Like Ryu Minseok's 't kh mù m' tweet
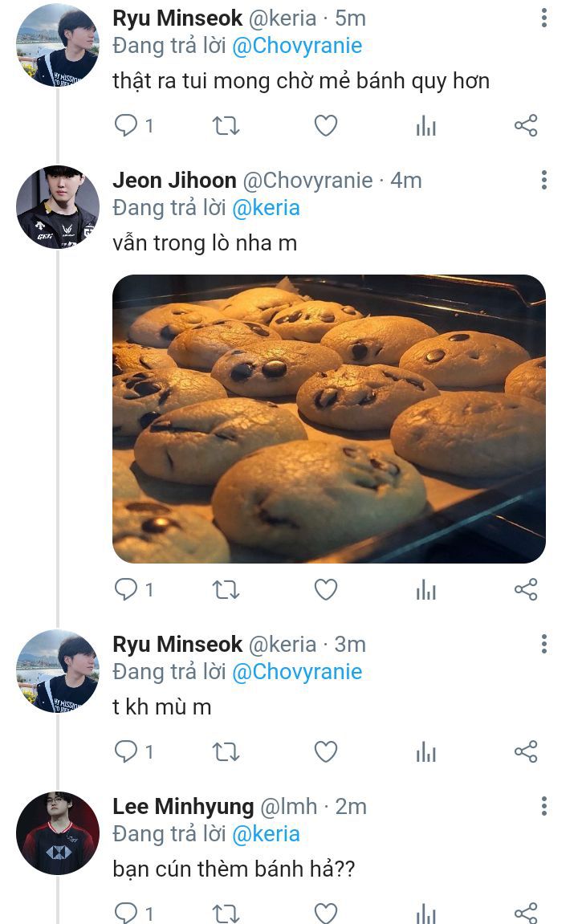 pyautogui.click(x=325, y=751)
